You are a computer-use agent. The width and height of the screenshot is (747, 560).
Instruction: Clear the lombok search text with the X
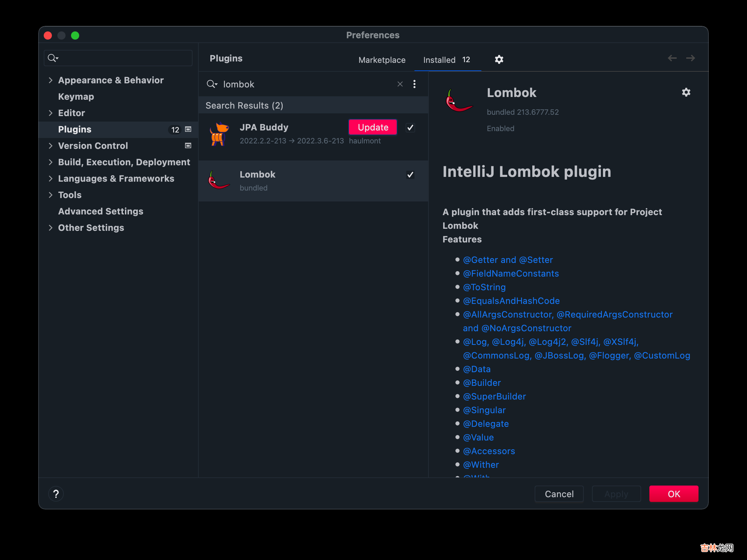coord(400,84)
